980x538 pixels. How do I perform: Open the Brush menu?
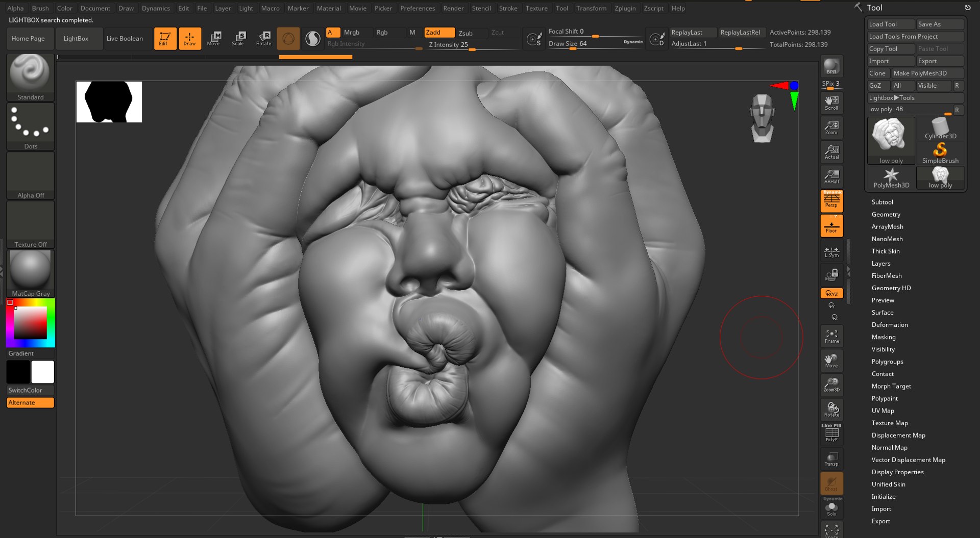click(x=40, y=8)
